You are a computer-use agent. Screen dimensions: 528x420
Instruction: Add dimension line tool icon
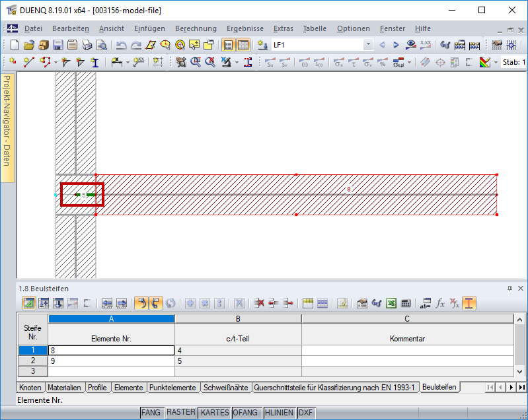coord(116,62)
